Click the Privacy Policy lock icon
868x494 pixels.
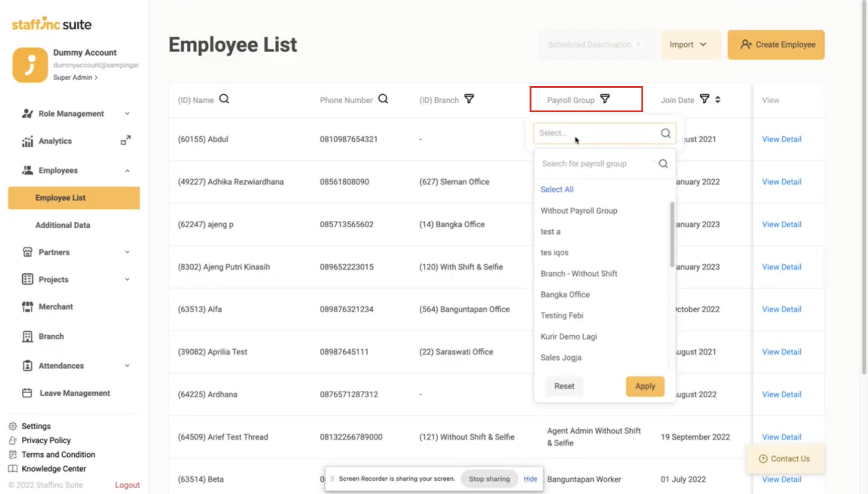pyautogui.click(x=13, y=440)
